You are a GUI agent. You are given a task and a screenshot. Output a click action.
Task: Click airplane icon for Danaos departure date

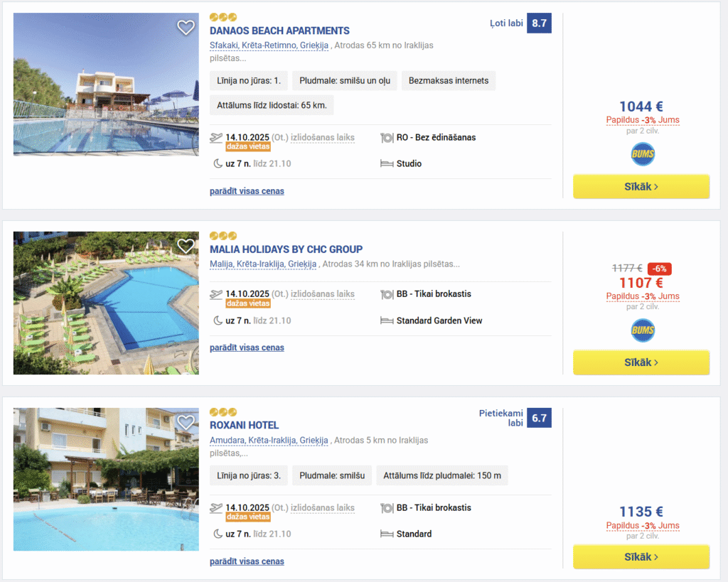[x=216, y=138]
